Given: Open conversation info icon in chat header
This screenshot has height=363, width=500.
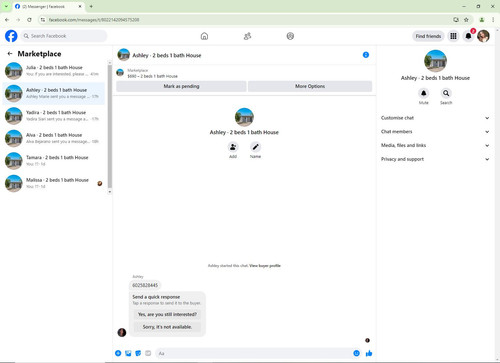Looking at the screenshot, I should (366, 55).
